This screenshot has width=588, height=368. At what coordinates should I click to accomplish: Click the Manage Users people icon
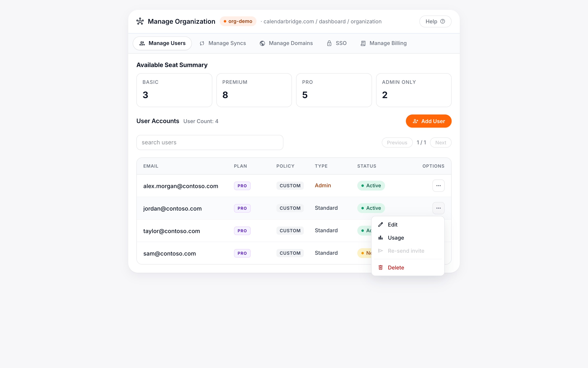pos(142,43)
